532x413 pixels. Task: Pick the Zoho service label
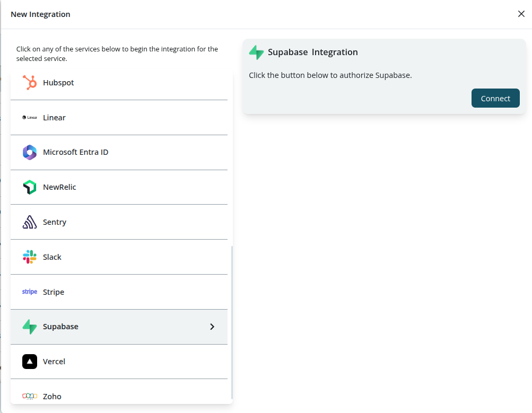[x=52, y=397]
